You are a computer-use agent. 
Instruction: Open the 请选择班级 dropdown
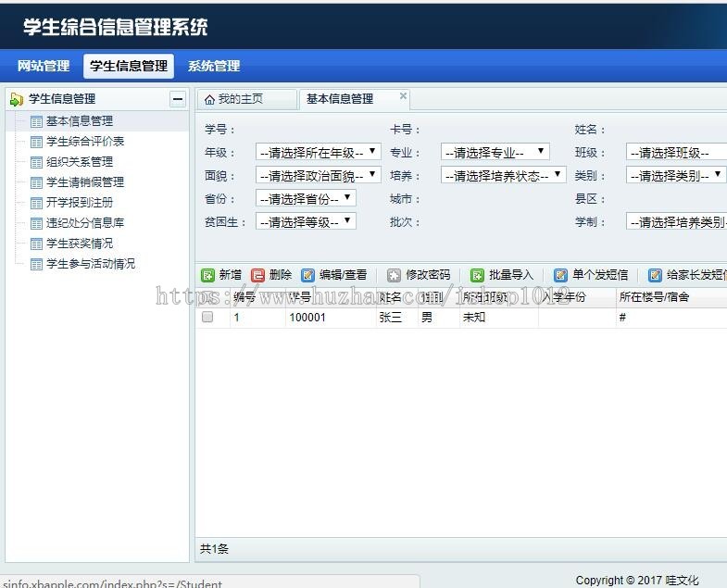tap(676, 152)
